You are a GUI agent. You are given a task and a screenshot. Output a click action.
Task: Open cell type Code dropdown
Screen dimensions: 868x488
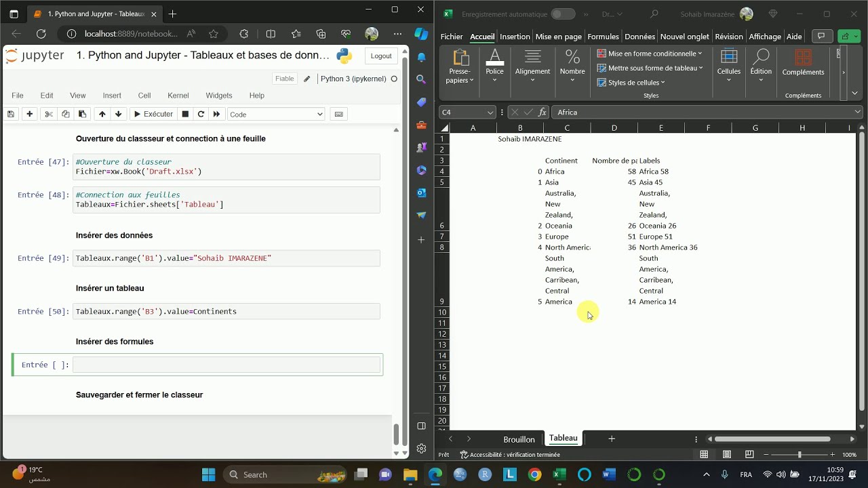coord(276,115)
